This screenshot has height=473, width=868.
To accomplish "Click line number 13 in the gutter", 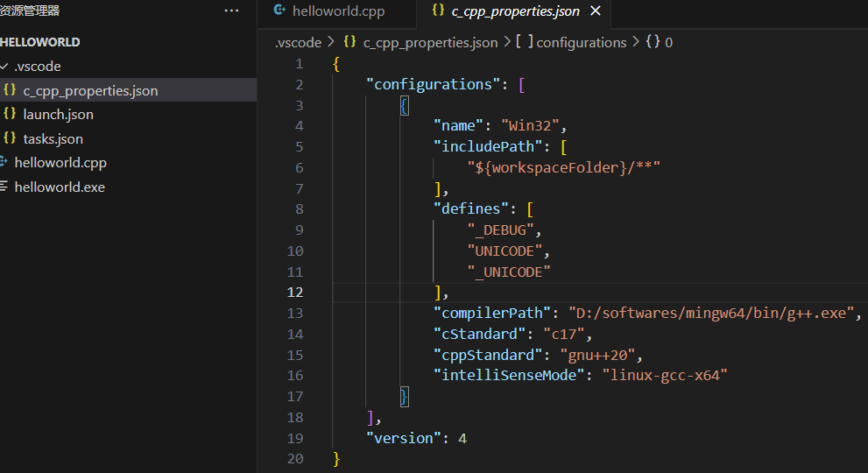I will (294, 313).
